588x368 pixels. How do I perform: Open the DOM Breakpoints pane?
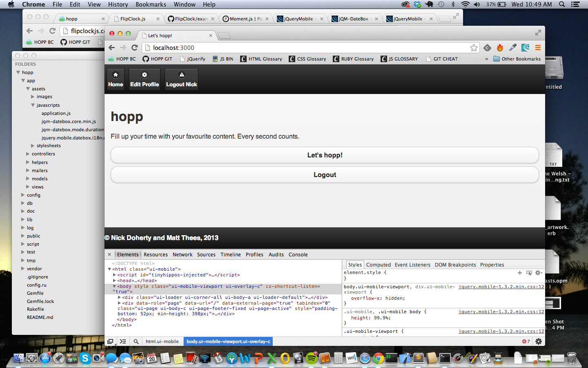pyautogui.click(x=455, y=265)
